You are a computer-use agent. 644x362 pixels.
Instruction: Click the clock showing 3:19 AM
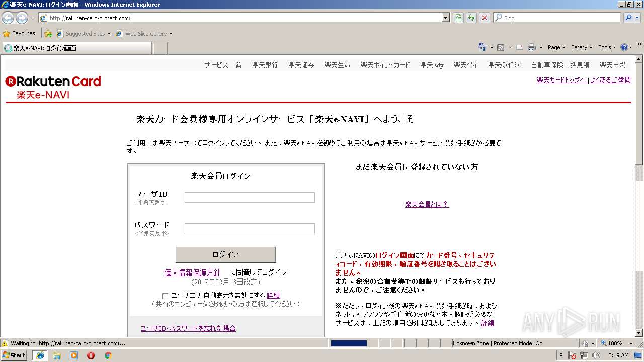click(618, 355)
